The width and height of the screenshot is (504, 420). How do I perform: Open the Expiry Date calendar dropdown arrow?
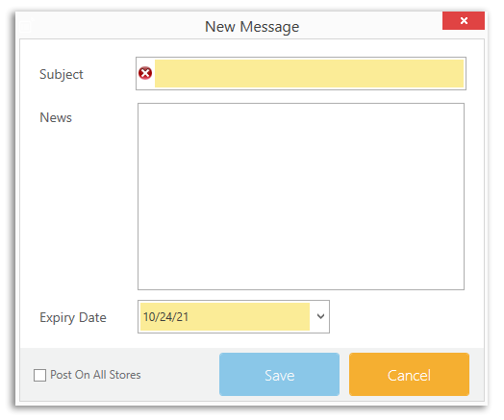pos(320,316)
